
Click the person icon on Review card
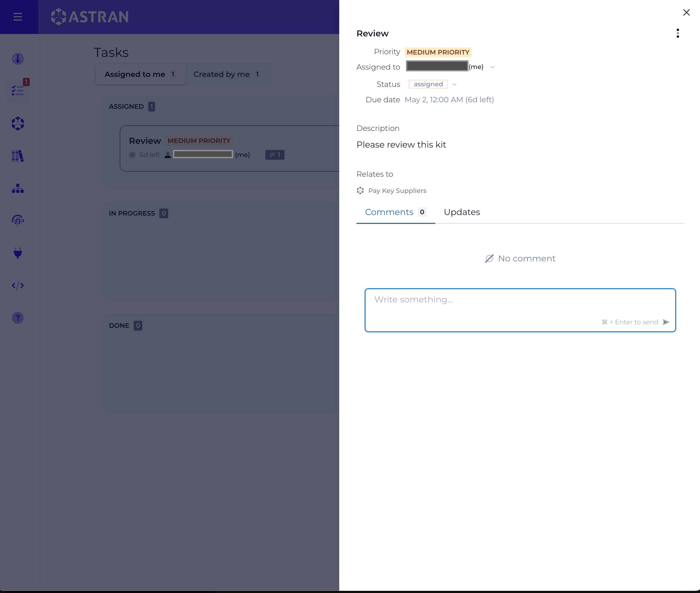click(x=168, y=155)
